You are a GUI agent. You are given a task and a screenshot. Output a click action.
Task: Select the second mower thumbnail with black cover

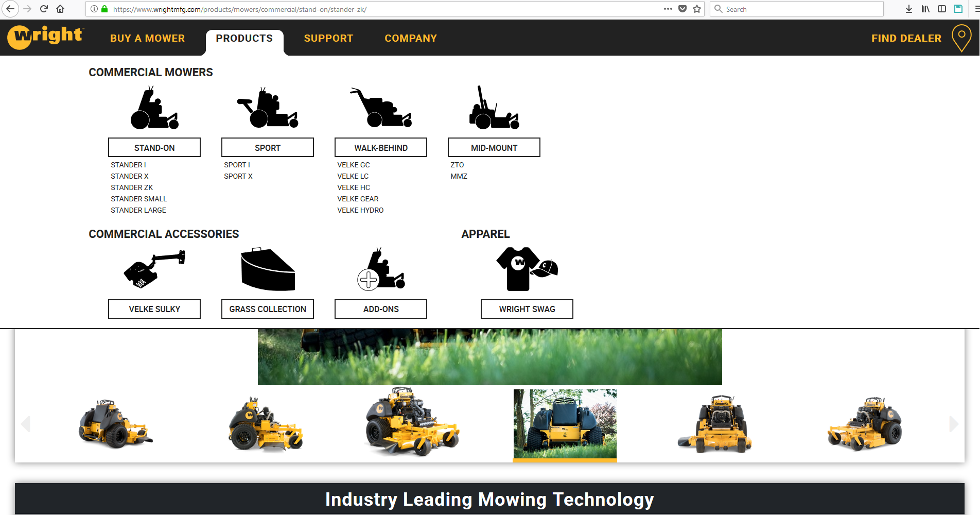266,424
